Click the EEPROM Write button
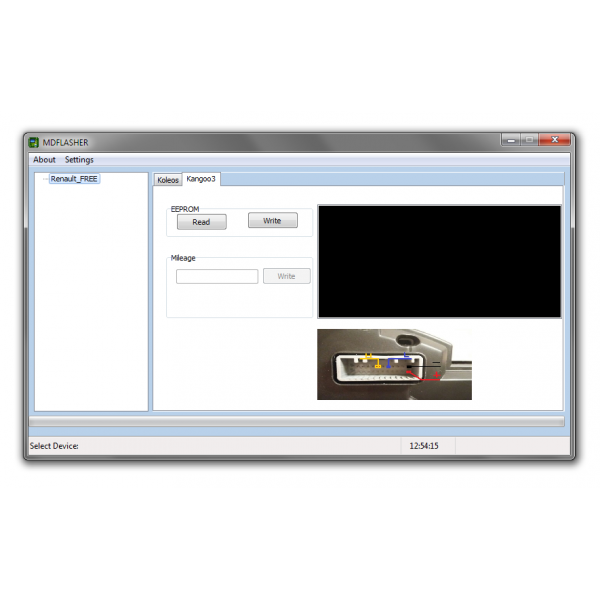 pos(272,220)
